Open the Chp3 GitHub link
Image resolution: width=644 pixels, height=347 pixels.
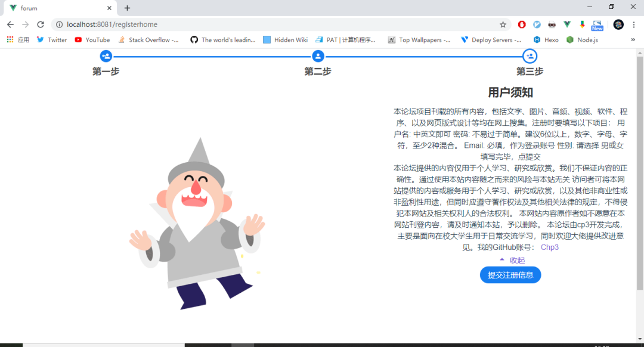click(549, 247)
